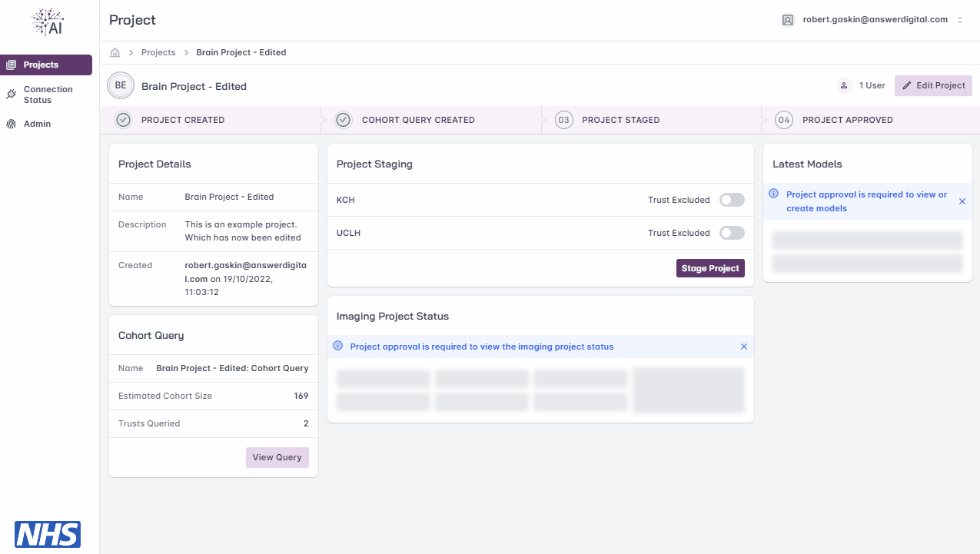Dismiss the Latest Models approval alert
980x554 pixels.
(962, 201)
